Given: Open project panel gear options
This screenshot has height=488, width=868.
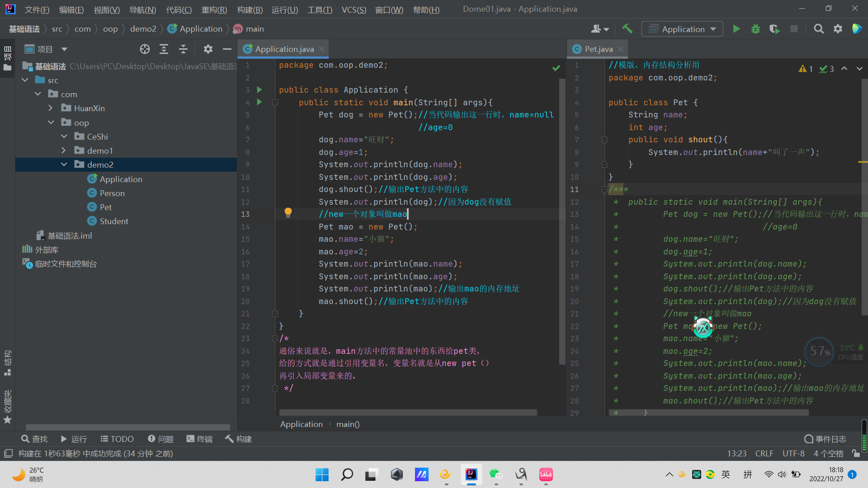Looking at the screenshot, I should tap(208, 49).
